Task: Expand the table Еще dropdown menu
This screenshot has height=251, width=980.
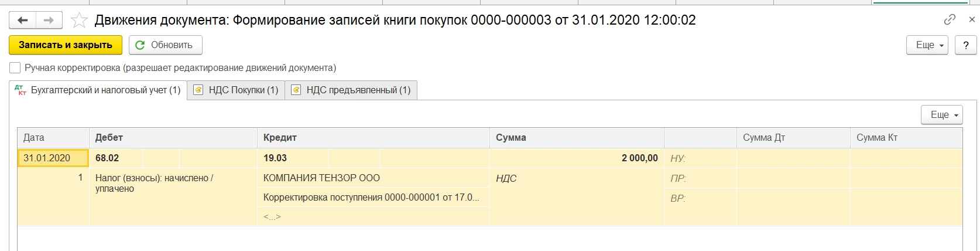Action: (941, 115)
